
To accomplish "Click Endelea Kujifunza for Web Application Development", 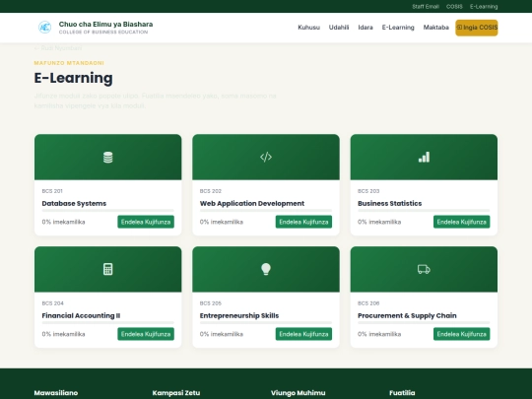I will (303, 222).
